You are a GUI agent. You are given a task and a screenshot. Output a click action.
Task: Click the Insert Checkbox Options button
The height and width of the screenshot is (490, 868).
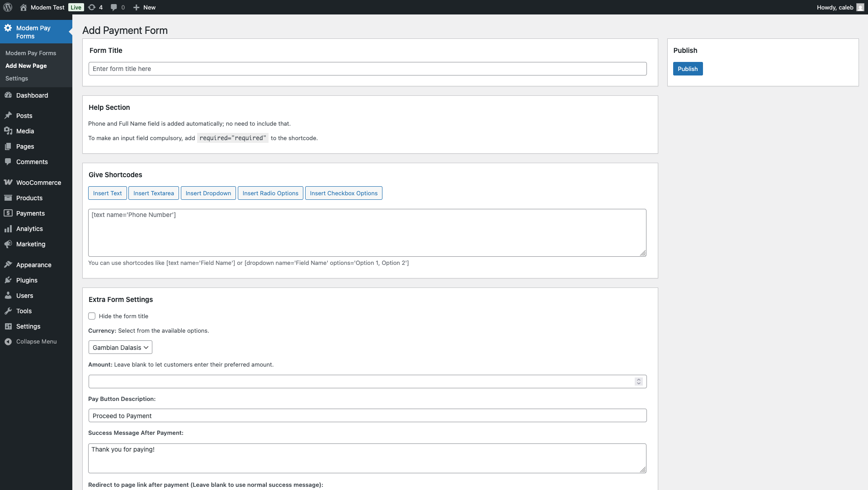pyautogui.click(x=344, y=193)
